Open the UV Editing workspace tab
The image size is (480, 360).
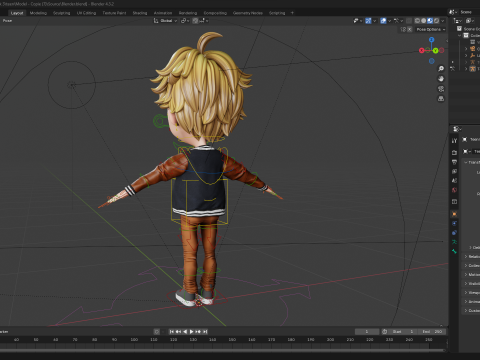(86, 13)
